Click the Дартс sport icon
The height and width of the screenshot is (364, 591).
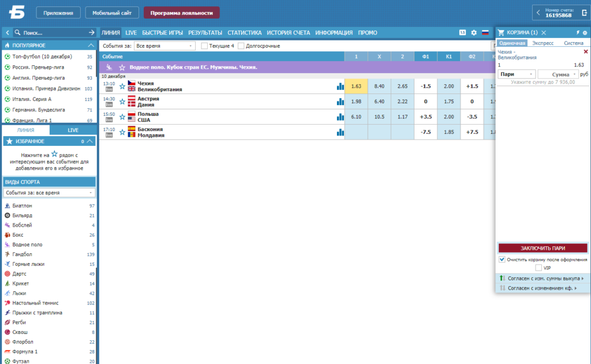(7, 273)
